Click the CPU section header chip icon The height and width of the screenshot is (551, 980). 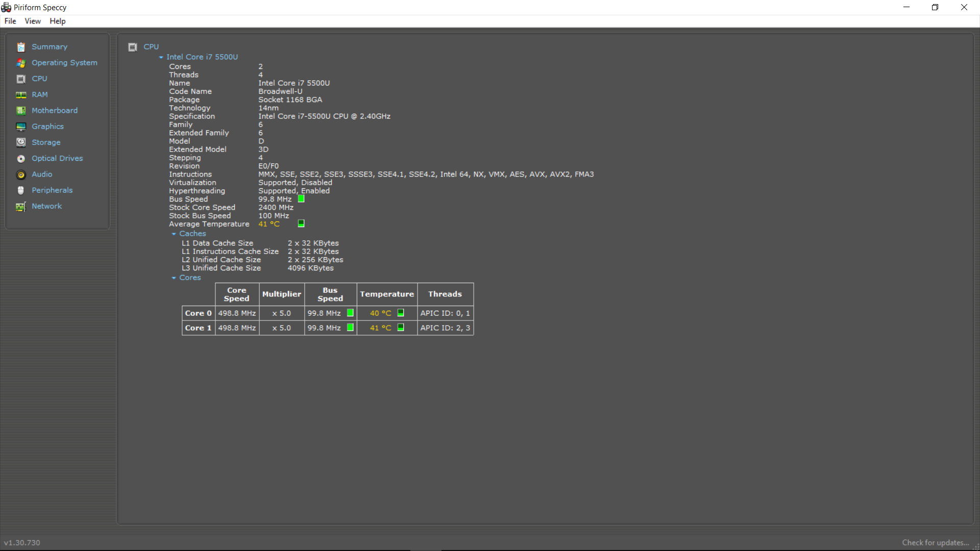click(133, 47)
